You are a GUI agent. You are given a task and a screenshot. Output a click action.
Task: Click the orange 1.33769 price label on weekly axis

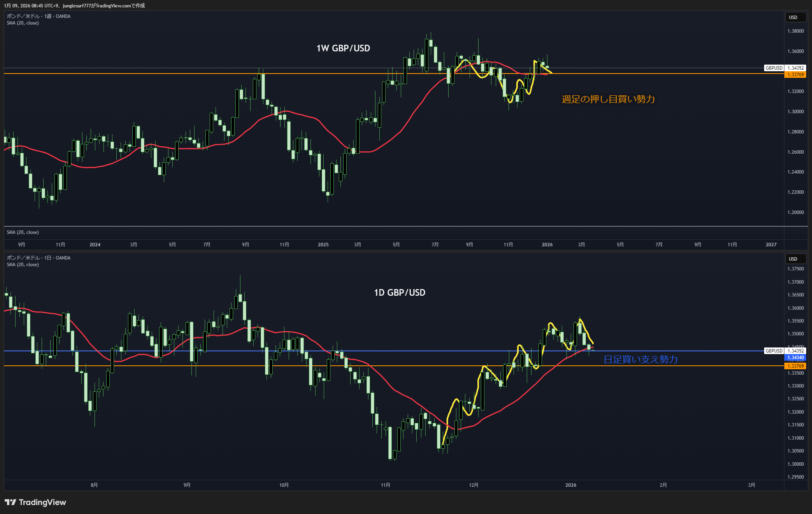coord(795,75)
